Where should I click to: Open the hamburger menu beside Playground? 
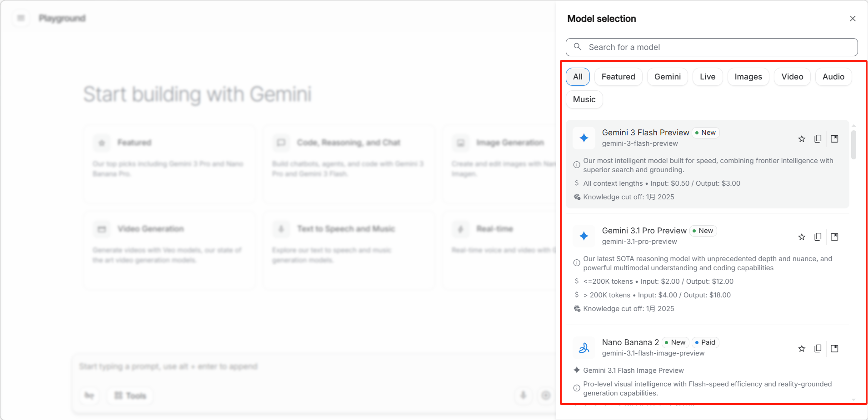coord(21,18)
